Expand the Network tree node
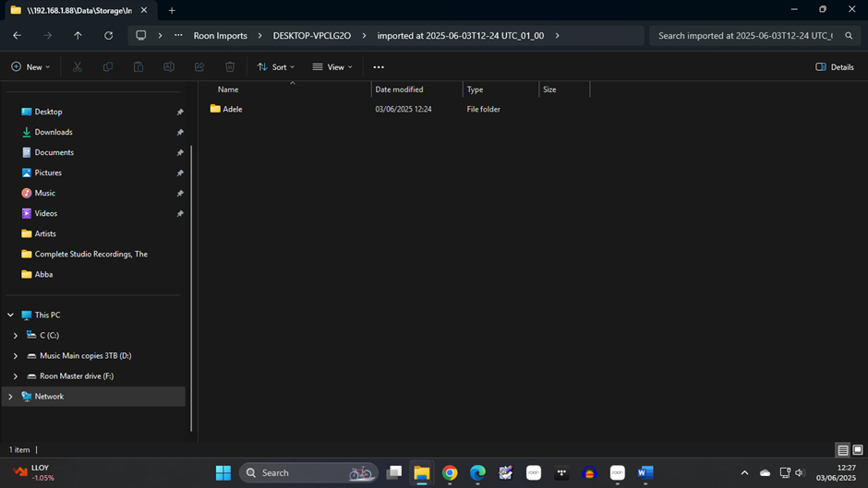This screenshot has width=868, height=488. pos(11,397)
